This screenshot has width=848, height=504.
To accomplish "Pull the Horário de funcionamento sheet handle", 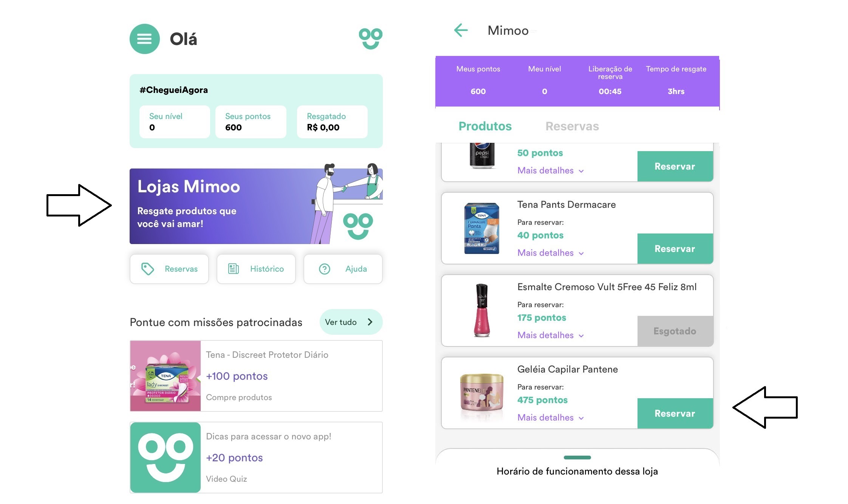I will click(x=577, y=458).
